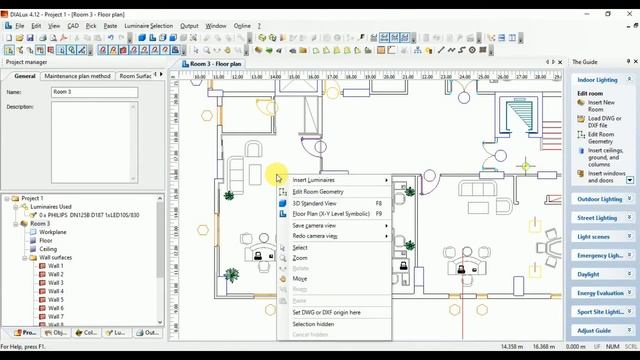
Task: Click the Print preview icon
Action: point(53,38)
